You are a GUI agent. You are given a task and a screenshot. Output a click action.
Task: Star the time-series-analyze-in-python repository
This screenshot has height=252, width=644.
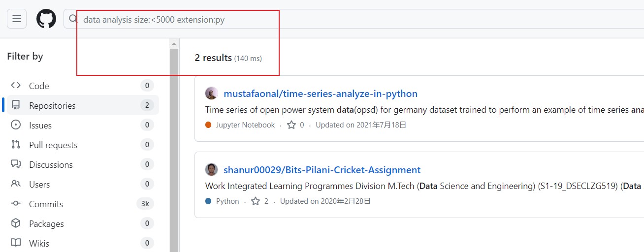pyautogui.click(x=291, y=125)
